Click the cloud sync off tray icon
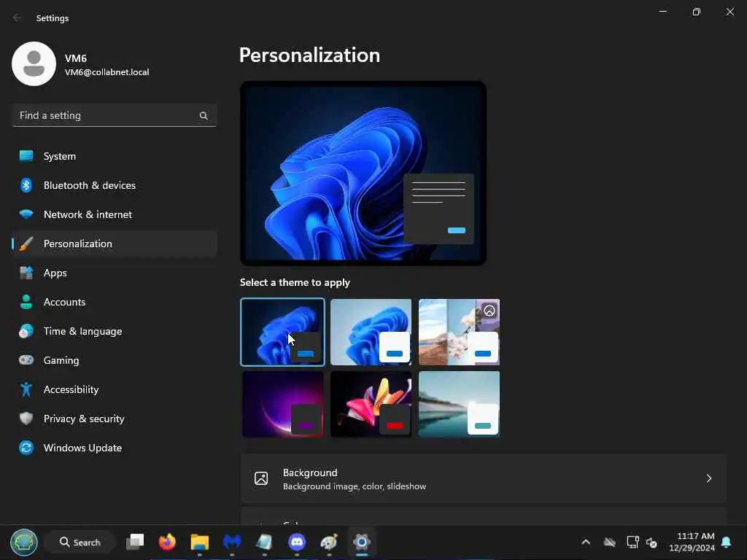The image size is (747, 560). coord(610,542)
